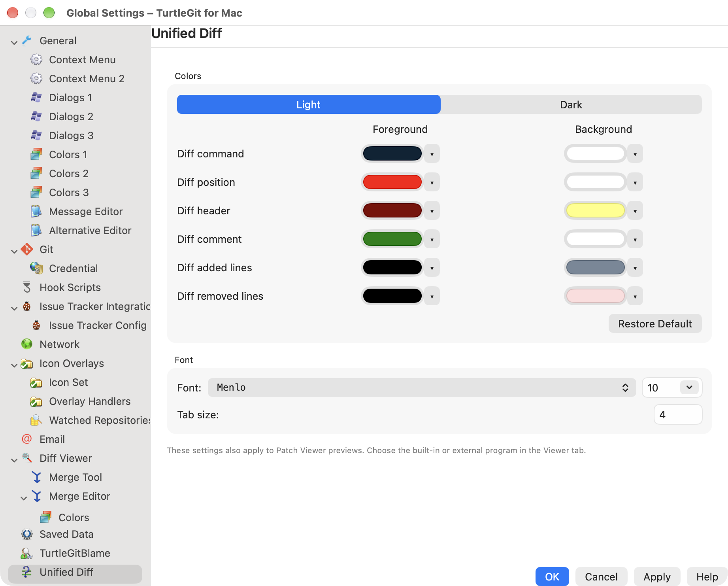Click the Hook Scripts hook icon
This screenshot has width=728, height=586.
pos(27,287)
